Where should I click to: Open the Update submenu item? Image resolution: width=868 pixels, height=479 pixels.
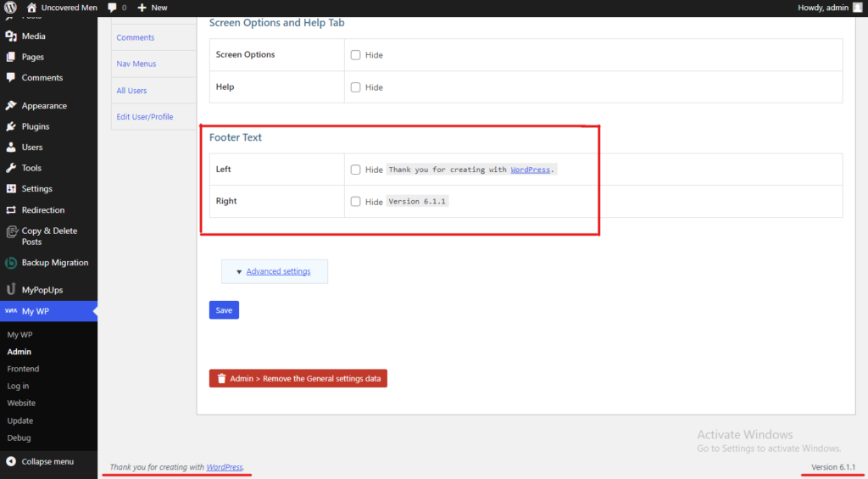(20, 421)
